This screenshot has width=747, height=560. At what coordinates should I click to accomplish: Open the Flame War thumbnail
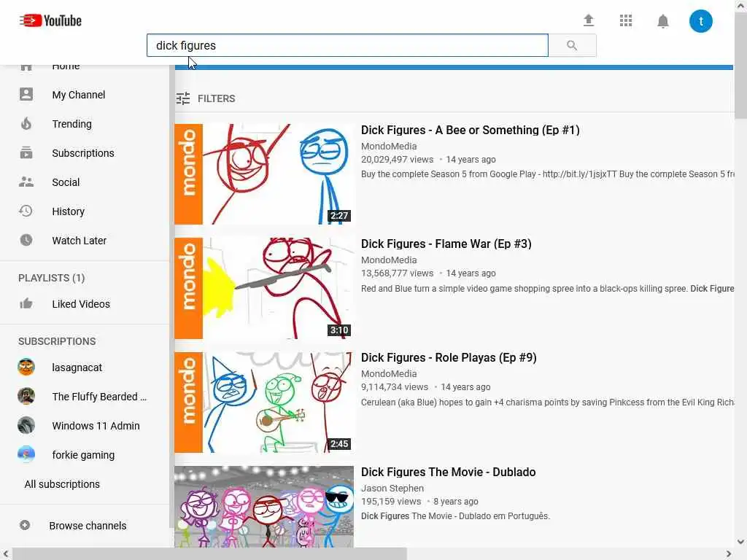[264, 288]
